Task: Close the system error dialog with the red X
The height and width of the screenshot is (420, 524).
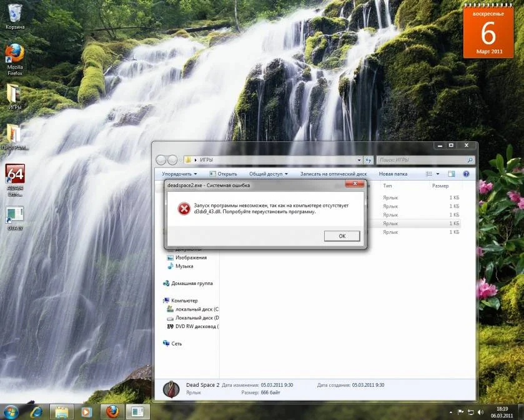Action: [x=355, y=184]
